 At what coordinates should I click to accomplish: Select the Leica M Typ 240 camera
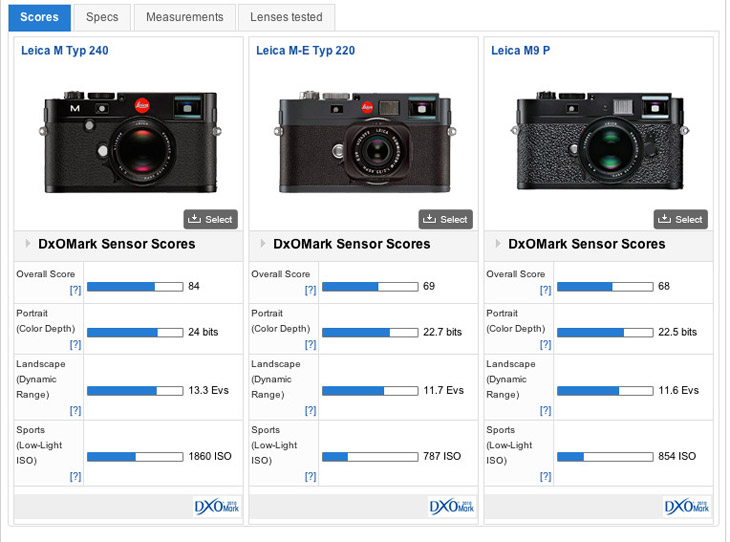210,219
